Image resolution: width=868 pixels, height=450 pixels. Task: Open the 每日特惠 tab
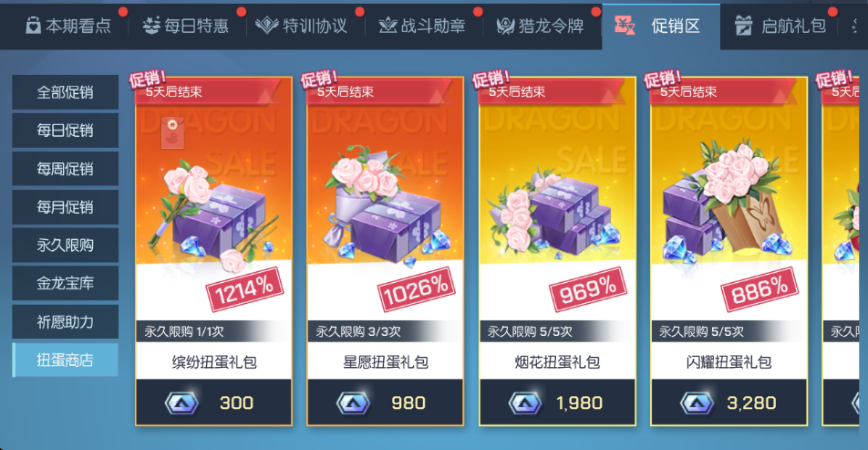tap(185, 26)
